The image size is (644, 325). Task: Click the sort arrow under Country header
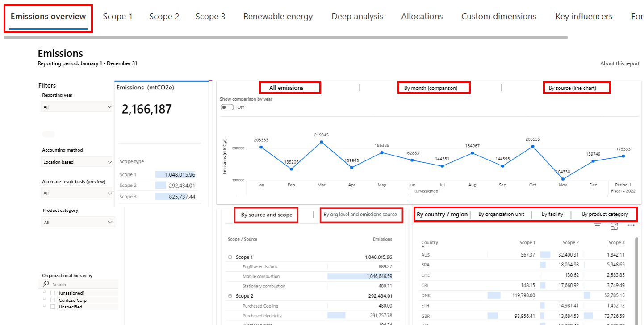[423, 247]
